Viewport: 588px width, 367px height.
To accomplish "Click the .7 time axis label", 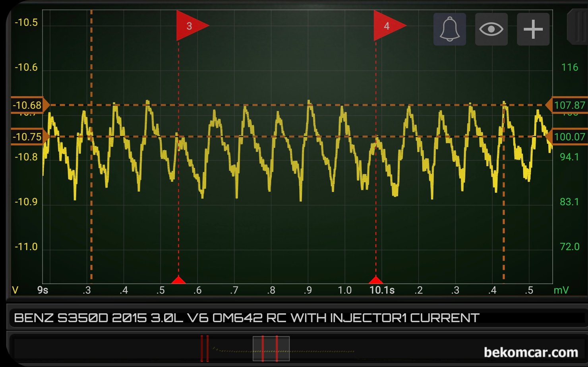I will pyautogui.click(x=234, y=290).
